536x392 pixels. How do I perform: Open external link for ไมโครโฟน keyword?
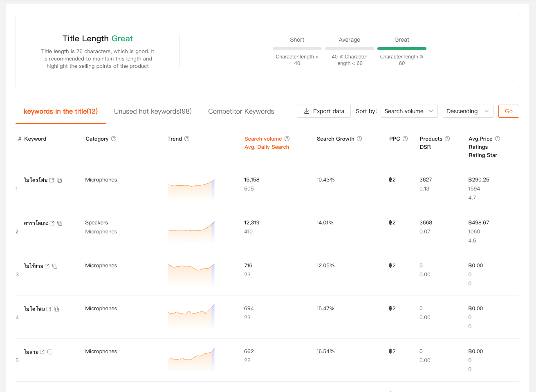pyautogui.click(x=52, y=180)
